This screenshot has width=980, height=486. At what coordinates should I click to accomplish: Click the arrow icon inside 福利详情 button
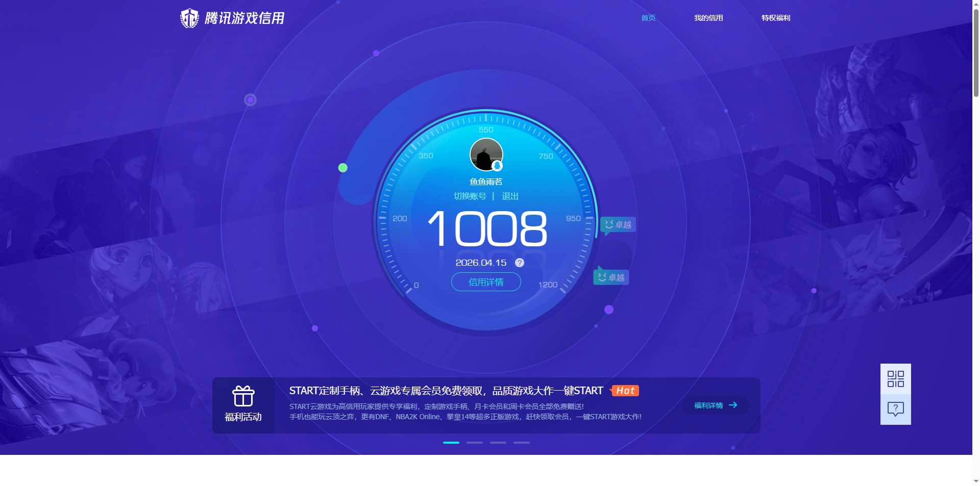point(733,405)
